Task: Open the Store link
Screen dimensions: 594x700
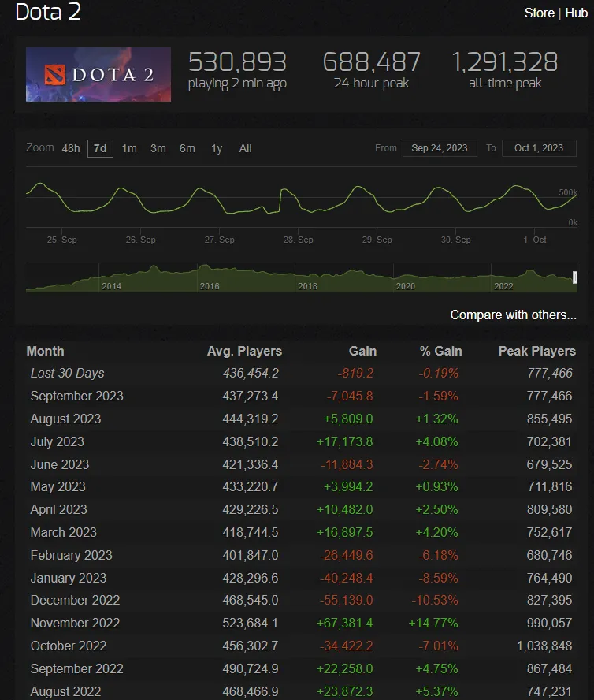Action: click(x=539, y=13)
